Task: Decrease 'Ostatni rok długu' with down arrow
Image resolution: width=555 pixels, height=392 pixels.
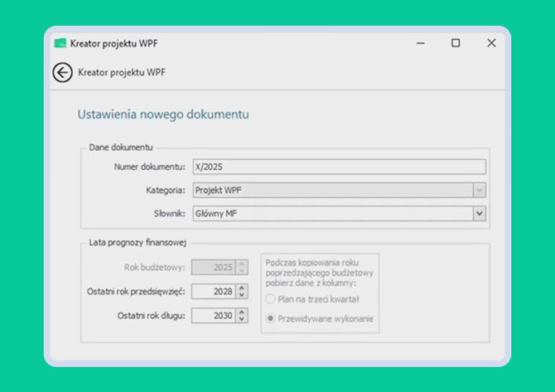Action: [x=241, y=319]
